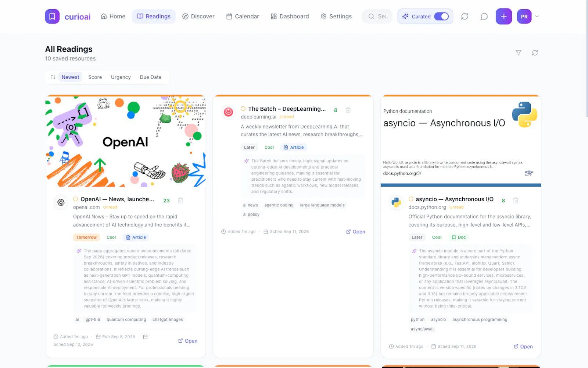Click the Tomorrow tag on OpenAI card
This screenshot has width=588, height=368.
[x=86, y=237]
